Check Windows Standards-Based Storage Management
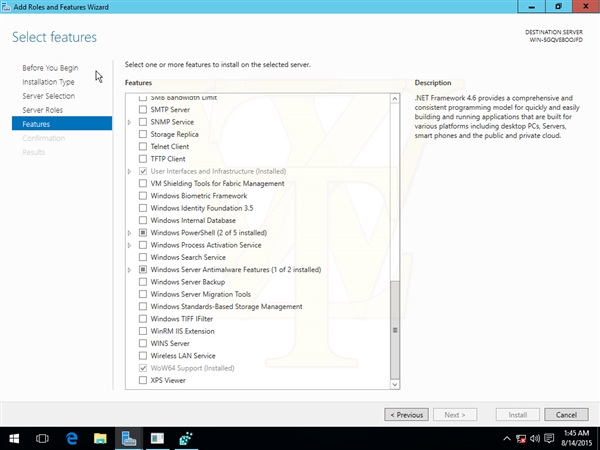The image size is (600, 450). pos(143,307)
